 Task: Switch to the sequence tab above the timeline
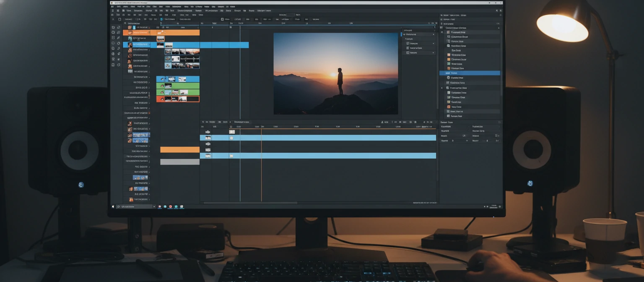coord(241,122)
